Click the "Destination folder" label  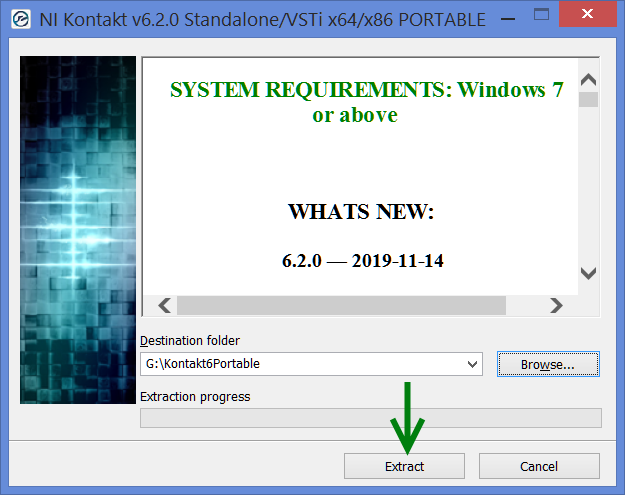(x=190, y=341)
